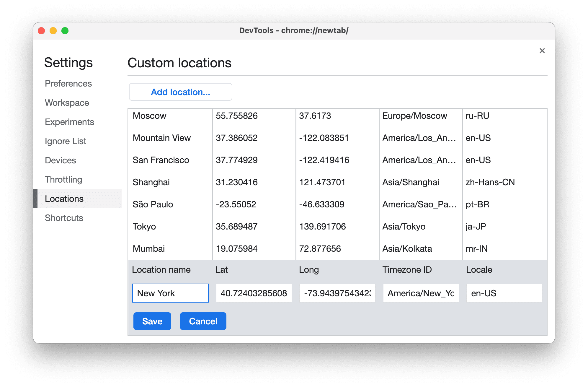This screenshot has height=387, width=588.
Task: Click the Workspace sidebar item
Action: point(66,102)
